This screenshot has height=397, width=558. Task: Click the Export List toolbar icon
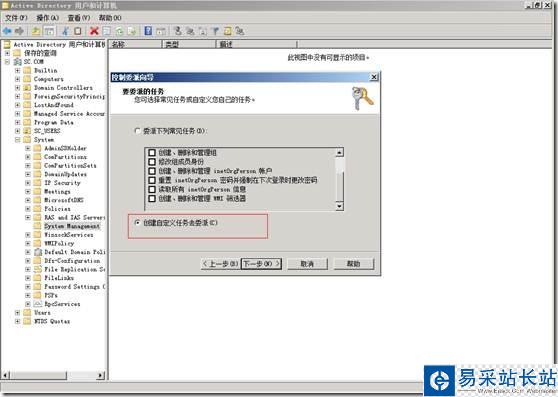[132, 31]
